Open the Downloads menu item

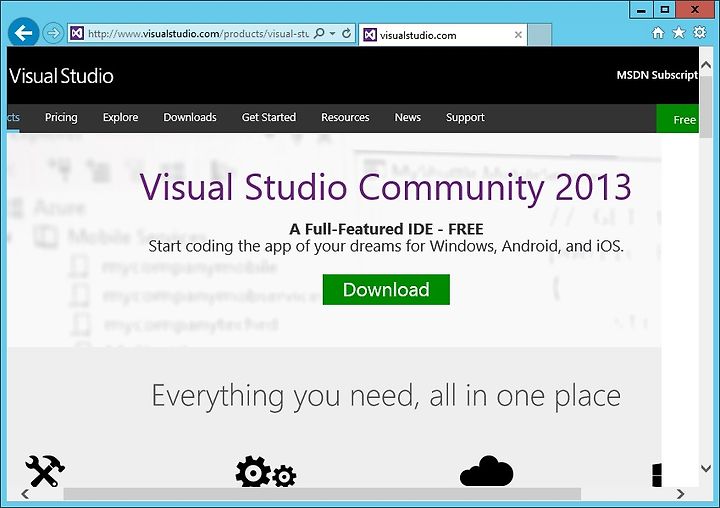pyautogui.click(x=190, y=118)
